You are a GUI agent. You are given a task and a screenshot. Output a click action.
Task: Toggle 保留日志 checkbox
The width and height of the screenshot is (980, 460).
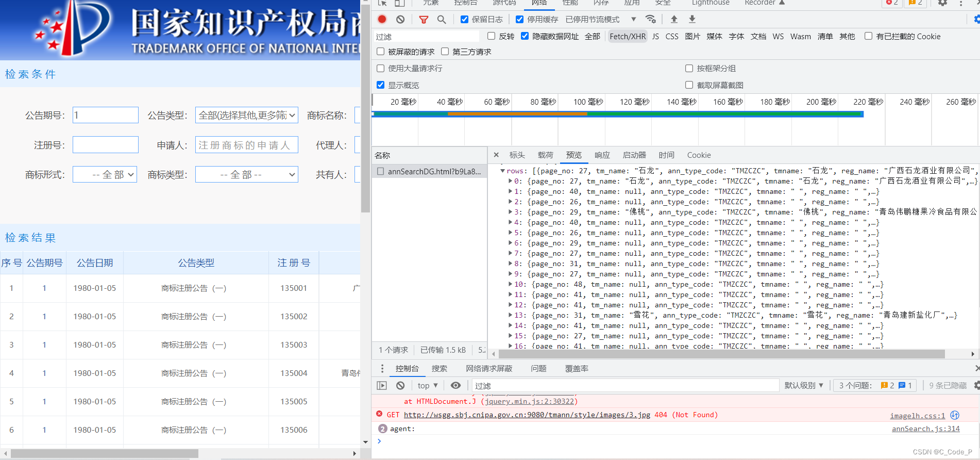coord(464,20)
